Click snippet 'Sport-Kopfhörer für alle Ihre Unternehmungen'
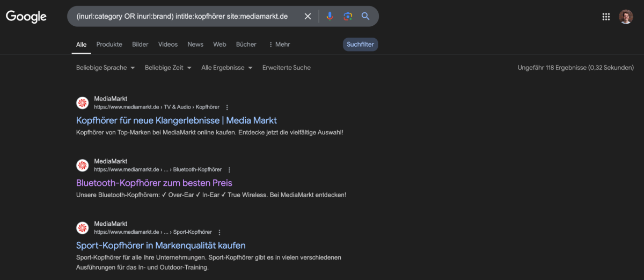 click(x=209, y=262)
